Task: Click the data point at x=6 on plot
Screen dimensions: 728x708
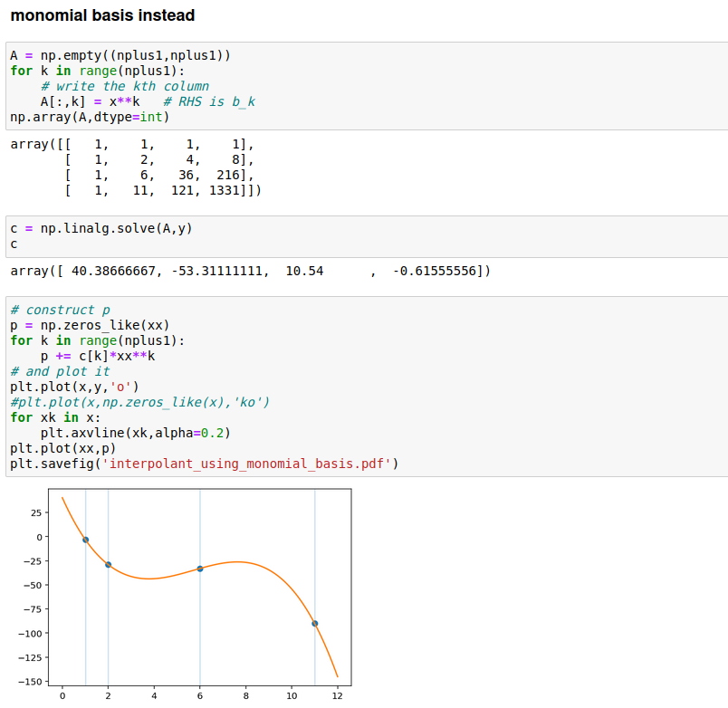Action: (x=200, y=569)
